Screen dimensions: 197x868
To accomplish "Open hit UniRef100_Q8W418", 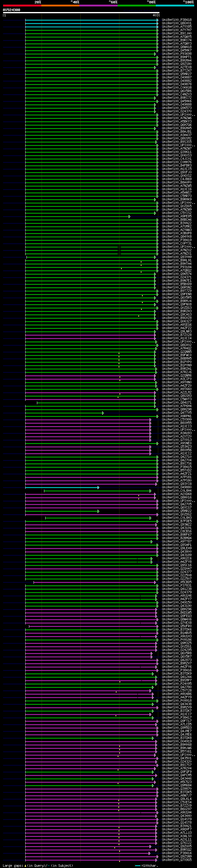I will coord(177,47).
